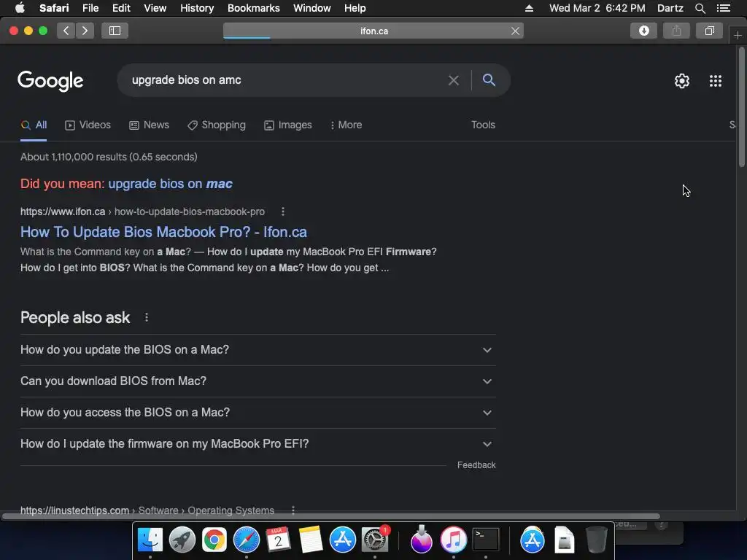The height and width of the screenshot is (560, 747).
Task: Click the date and time in menu bar
Action: pyautogui.click(x=597, y=8)
